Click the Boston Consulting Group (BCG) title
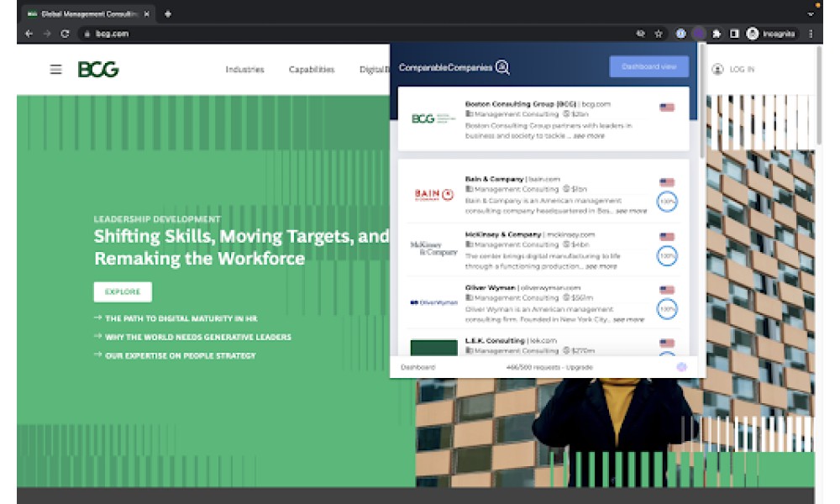Screen dimensions: 840x504 click(521, 104)
